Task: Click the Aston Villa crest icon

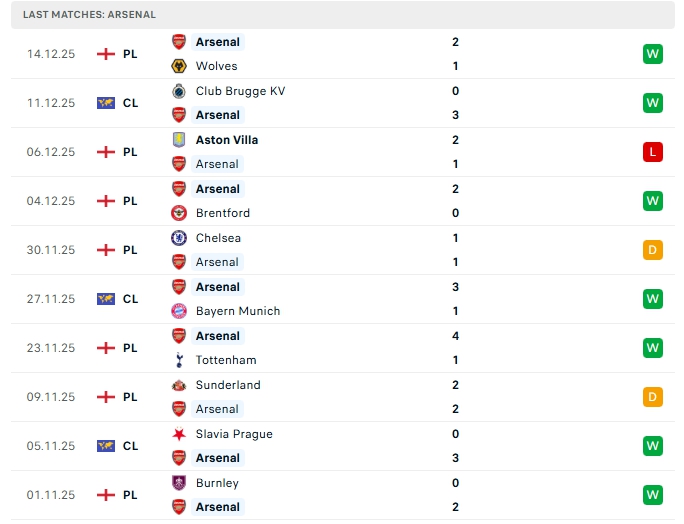Action: pyautogui.click(x=179, y=140)
